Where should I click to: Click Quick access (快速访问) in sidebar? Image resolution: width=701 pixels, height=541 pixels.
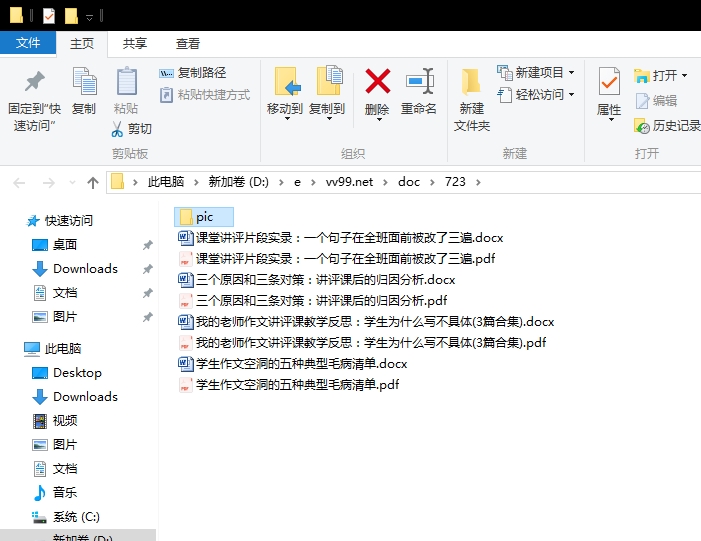coord(59,220)
